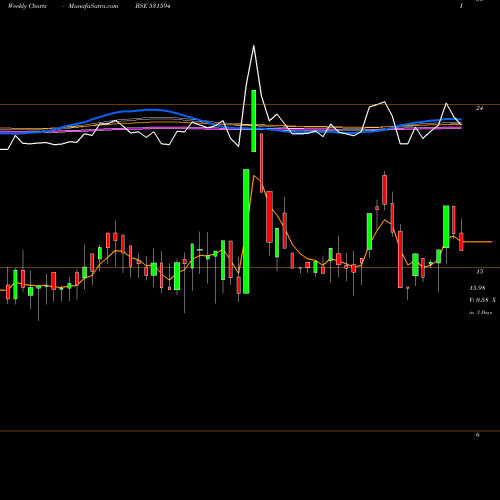Click the tallest green candlestick

pyautogui.click(x=246, y=231)
